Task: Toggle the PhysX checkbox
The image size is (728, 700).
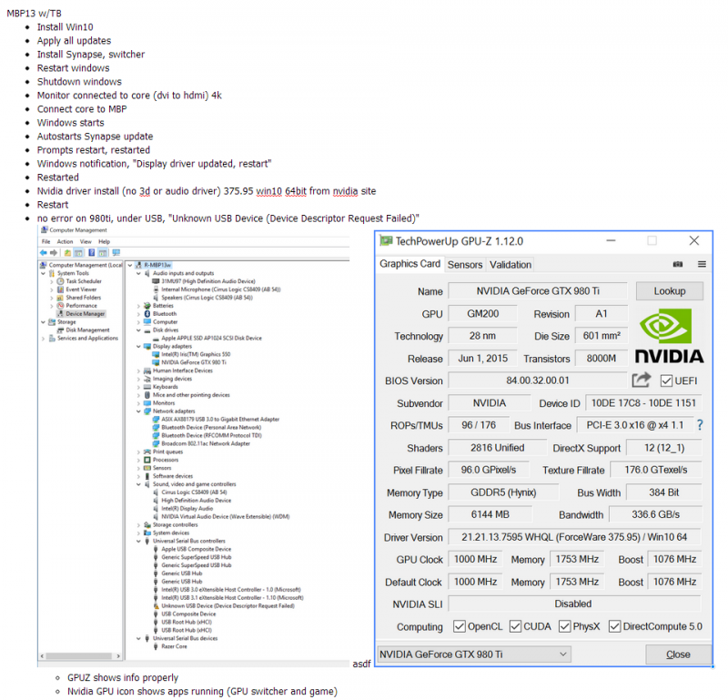Action: tap(564, 626)
